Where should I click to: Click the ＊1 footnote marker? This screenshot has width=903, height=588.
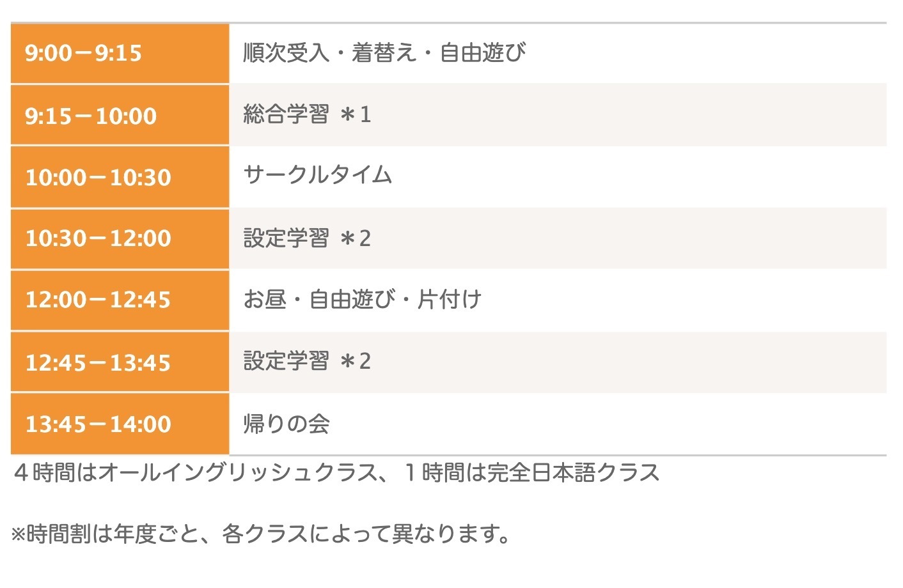click(x=356, y=115)
